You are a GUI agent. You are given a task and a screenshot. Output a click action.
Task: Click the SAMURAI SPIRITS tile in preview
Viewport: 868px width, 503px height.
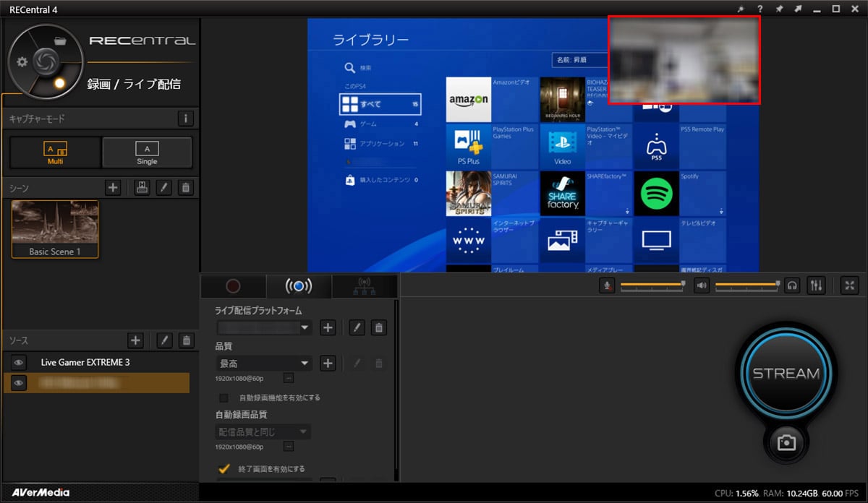coord(468,193)
